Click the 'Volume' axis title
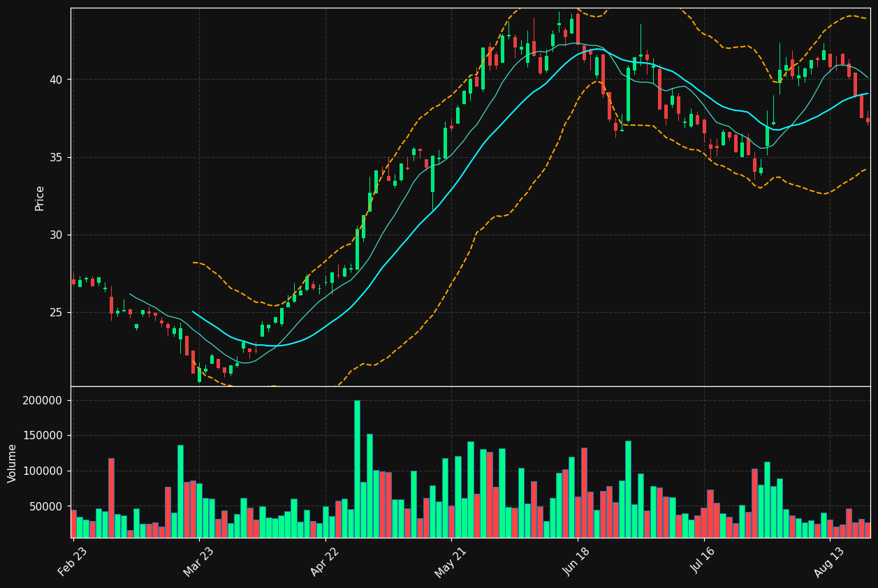 13,463
